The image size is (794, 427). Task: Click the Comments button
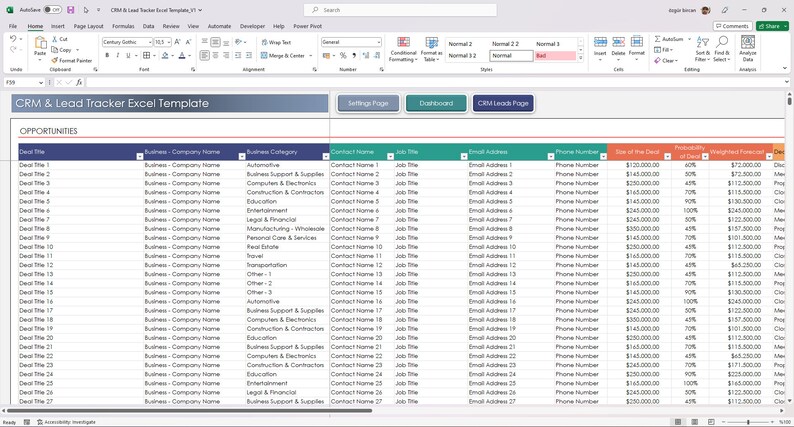point(732,26)
